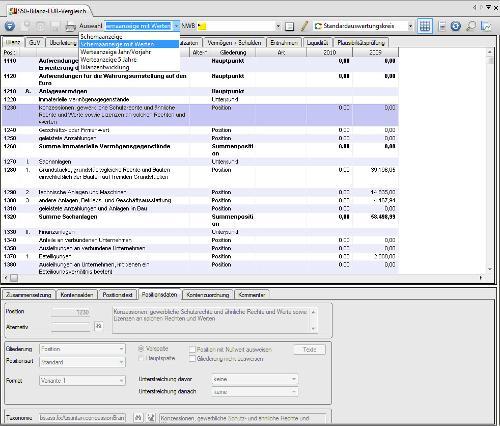Switch to the Einnahmen tab
This screenshot has height=426, width=500.
pos(284,43)
